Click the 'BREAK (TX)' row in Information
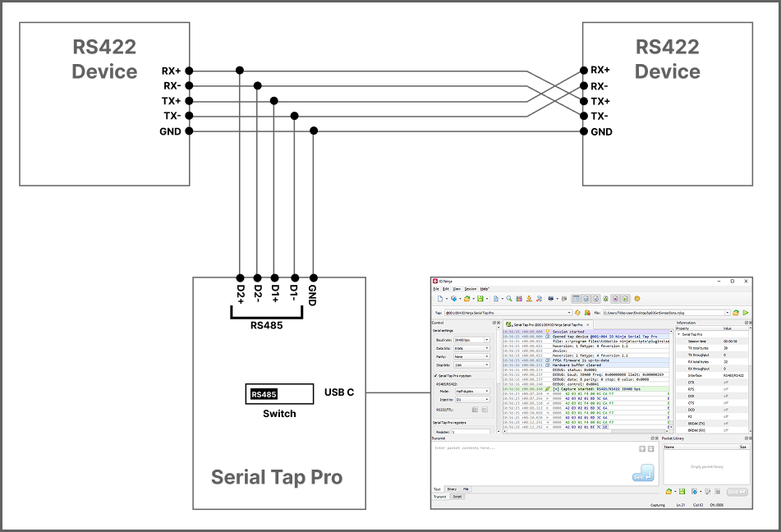The image size is (781, 532). pyautogui.click(x=712, y=424)
